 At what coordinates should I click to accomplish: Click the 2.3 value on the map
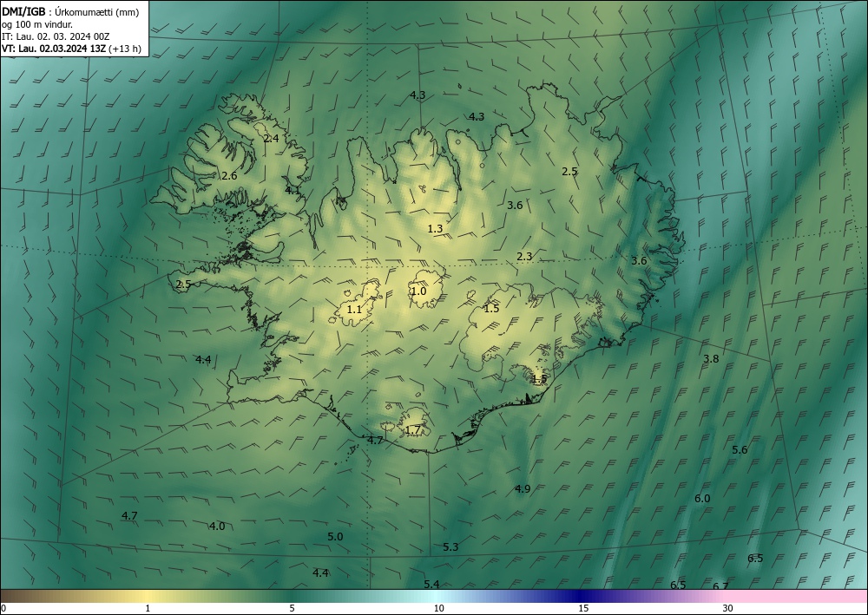coord(524,257)
